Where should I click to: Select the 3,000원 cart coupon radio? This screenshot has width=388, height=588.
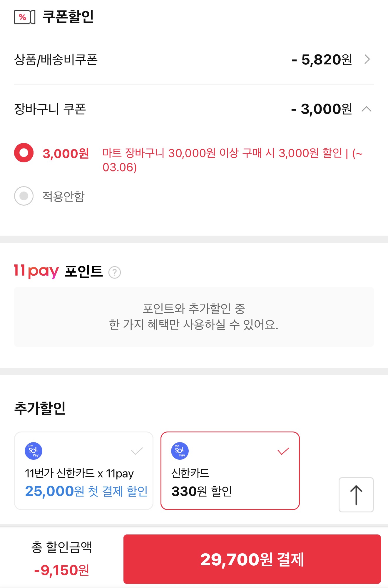tap(24, 153)
